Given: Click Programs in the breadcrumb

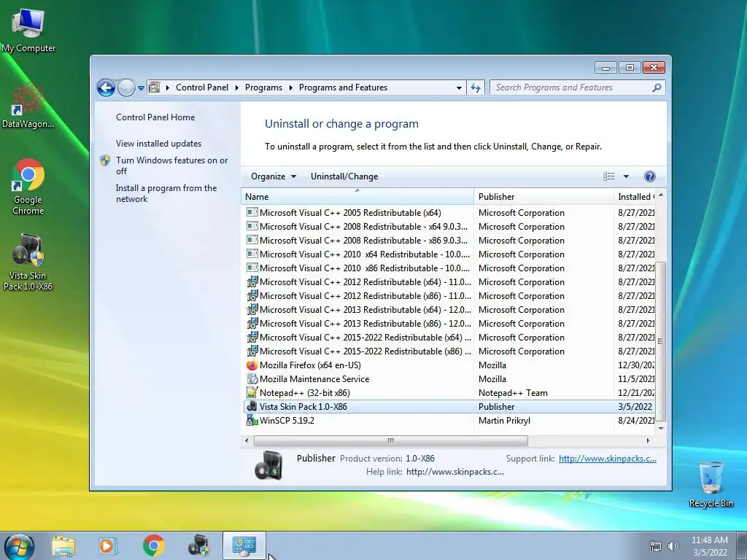Looking at the screenshot, I should pyautogui.click(x=263, y=87).
